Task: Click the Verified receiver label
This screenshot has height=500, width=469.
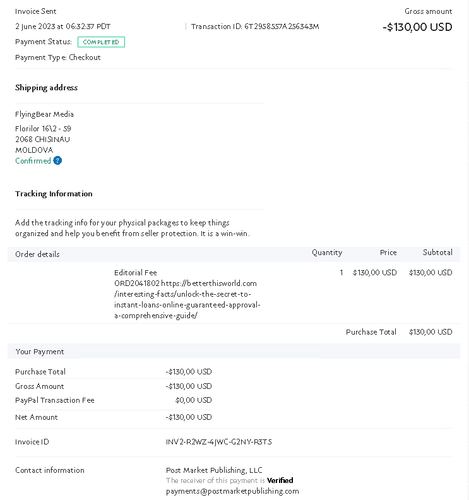Action: coord(280,480)
